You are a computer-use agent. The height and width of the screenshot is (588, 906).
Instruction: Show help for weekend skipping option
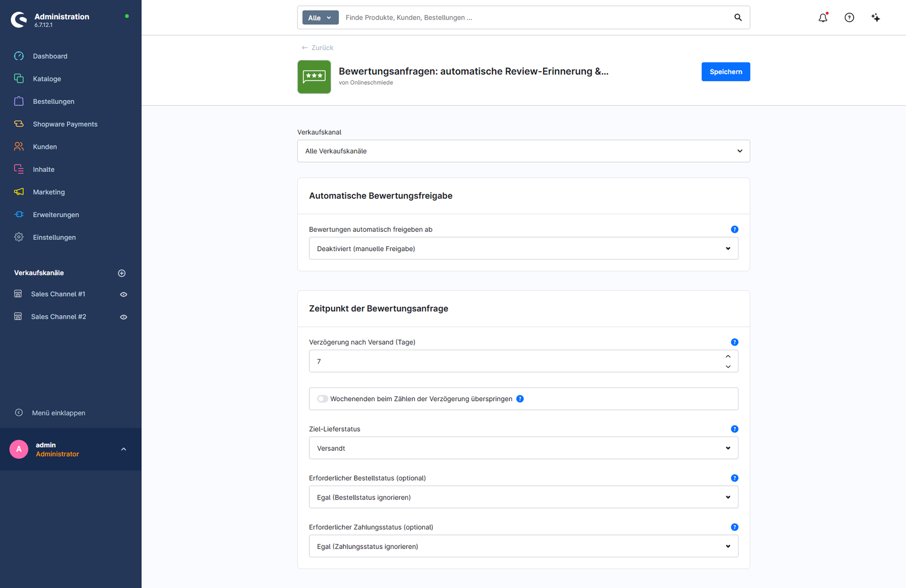[520, 399]
